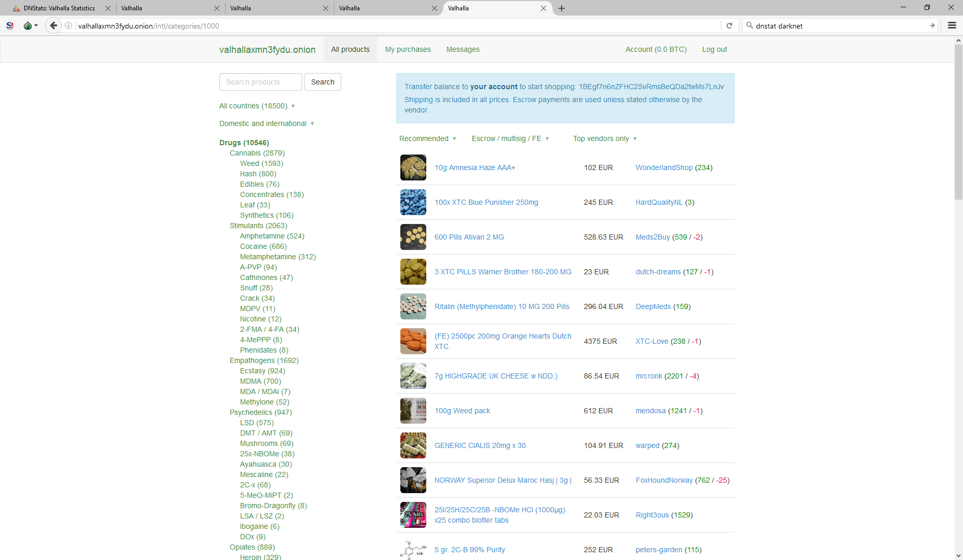Open vendor mrcronk profile
Image resolution: width=963 pixels, height=560 pixels.
(649, 376)
